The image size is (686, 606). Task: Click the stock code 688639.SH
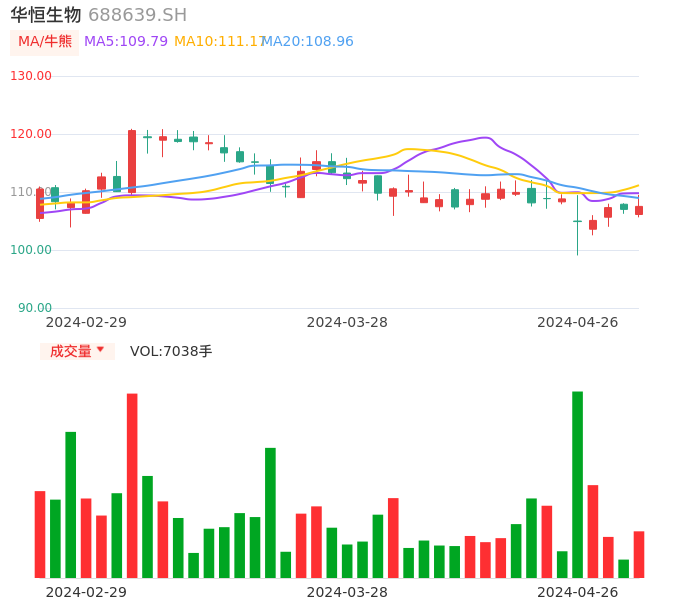137,15
